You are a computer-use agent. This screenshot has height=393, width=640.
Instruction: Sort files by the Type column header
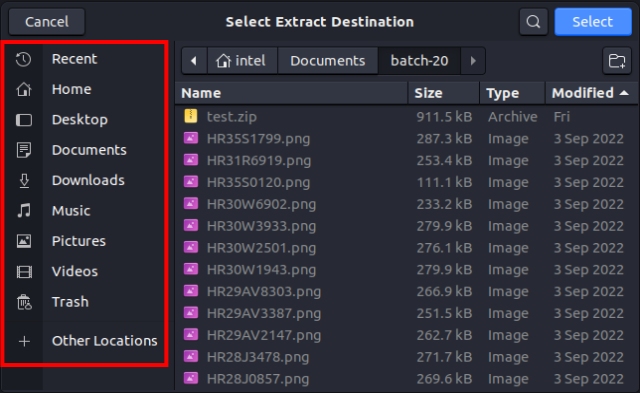coord(513,93)
